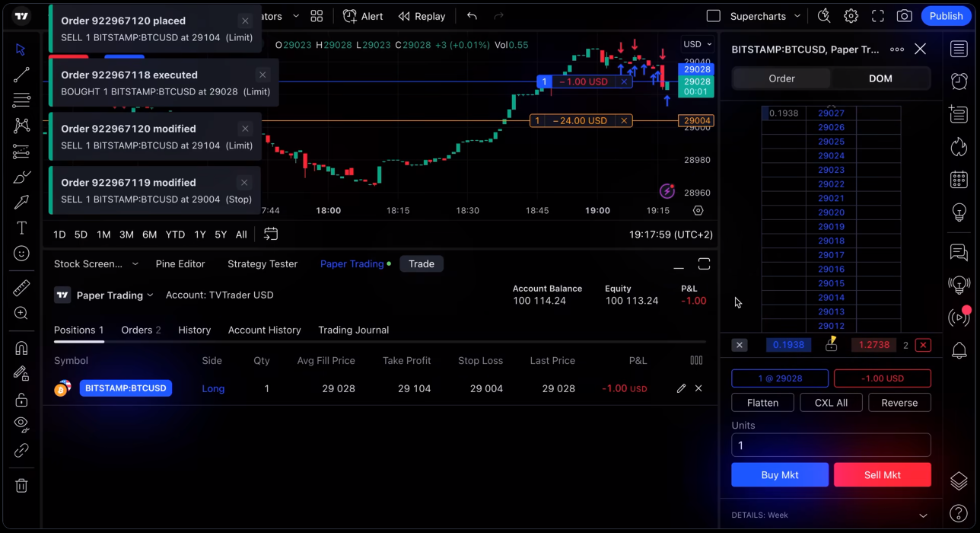Switch trading panel to DOM tab
This screenshot has height=533, width=980.
[880, 78]
